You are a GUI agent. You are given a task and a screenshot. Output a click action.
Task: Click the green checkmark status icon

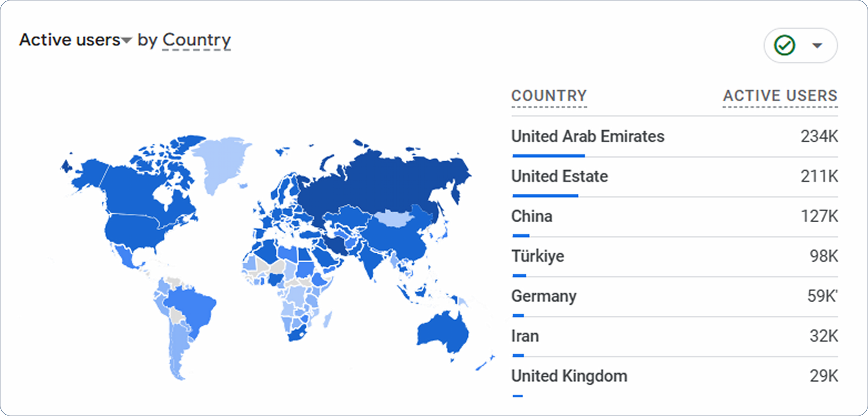tap(784, 45)
